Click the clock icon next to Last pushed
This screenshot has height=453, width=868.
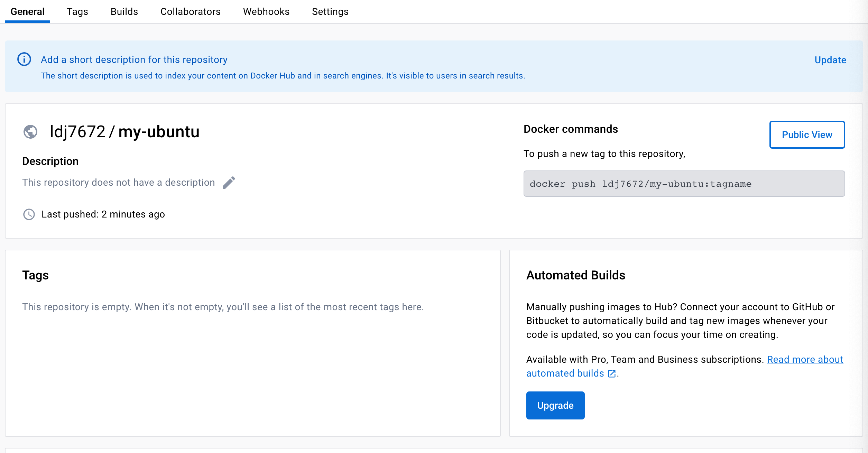[29, 214]
